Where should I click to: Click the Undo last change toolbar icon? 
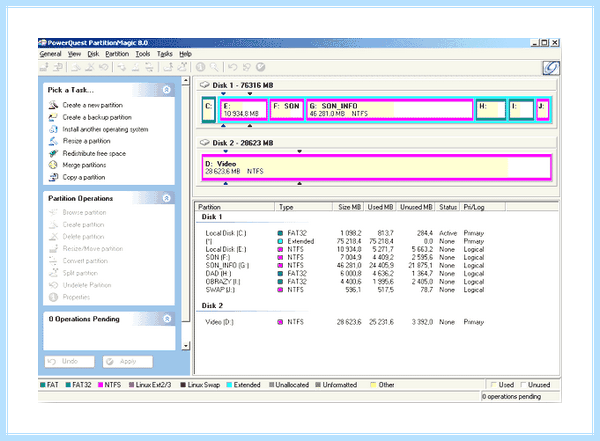coord(232,67)
